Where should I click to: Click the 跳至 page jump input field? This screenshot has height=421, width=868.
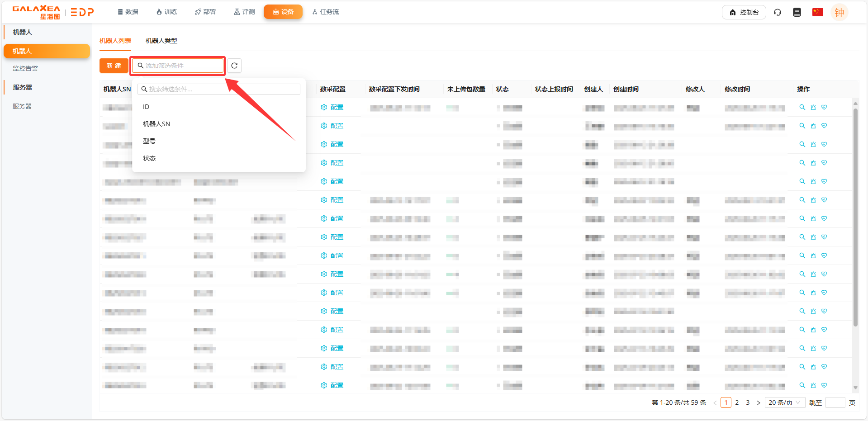pyautogui.click(x=835, y=402)
